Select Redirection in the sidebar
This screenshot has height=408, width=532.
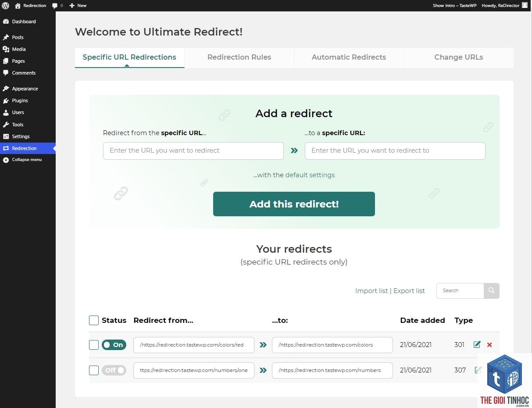pyautogui.click(x=28, y=148)
